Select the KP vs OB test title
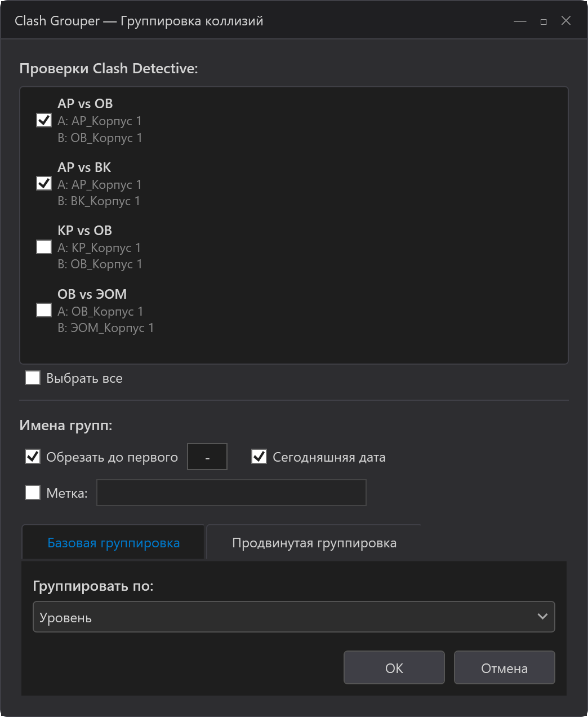The image size is (588, 717). pyautogui.click(x=85, y=231)
